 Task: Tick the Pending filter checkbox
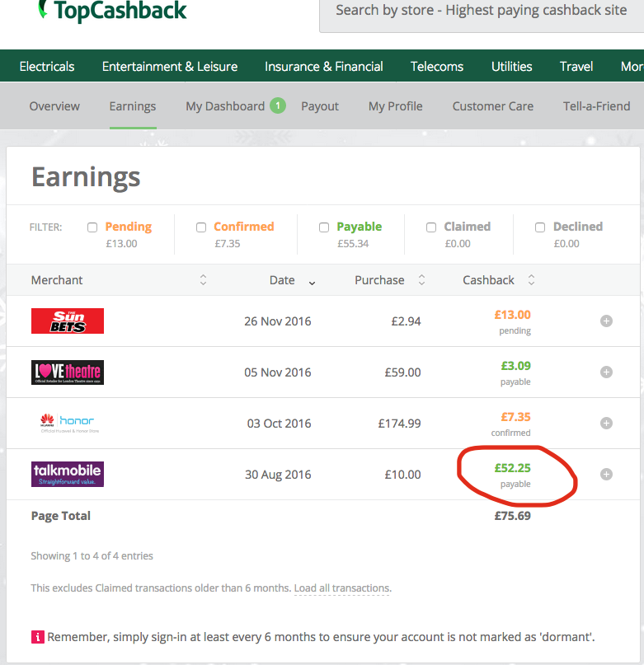(92, 227)
